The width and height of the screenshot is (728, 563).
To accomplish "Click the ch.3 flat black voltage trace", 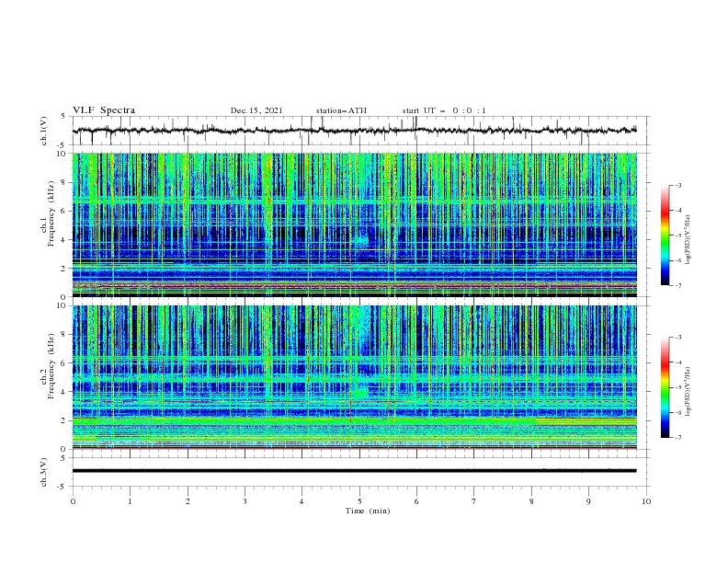I will coord(354,471).
